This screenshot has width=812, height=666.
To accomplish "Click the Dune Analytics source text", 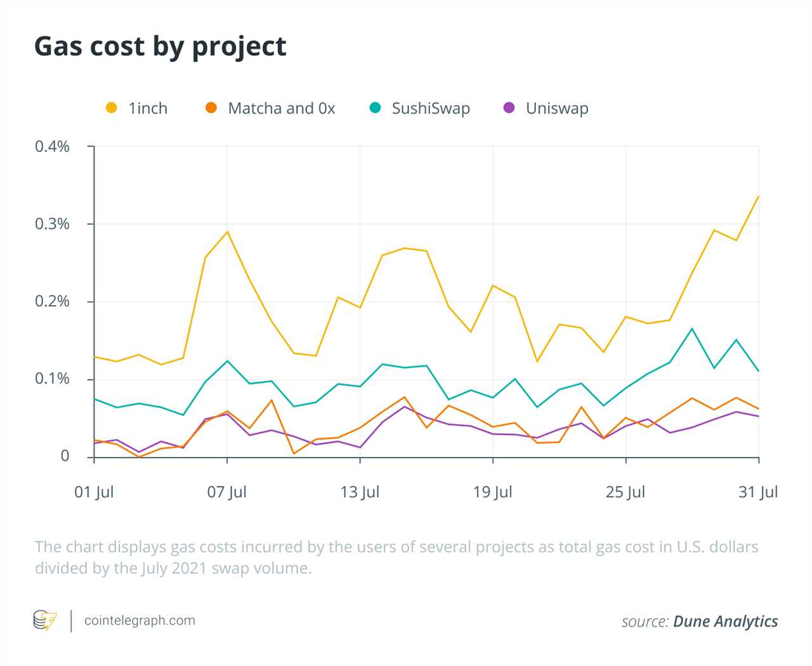I will point(725,622).
